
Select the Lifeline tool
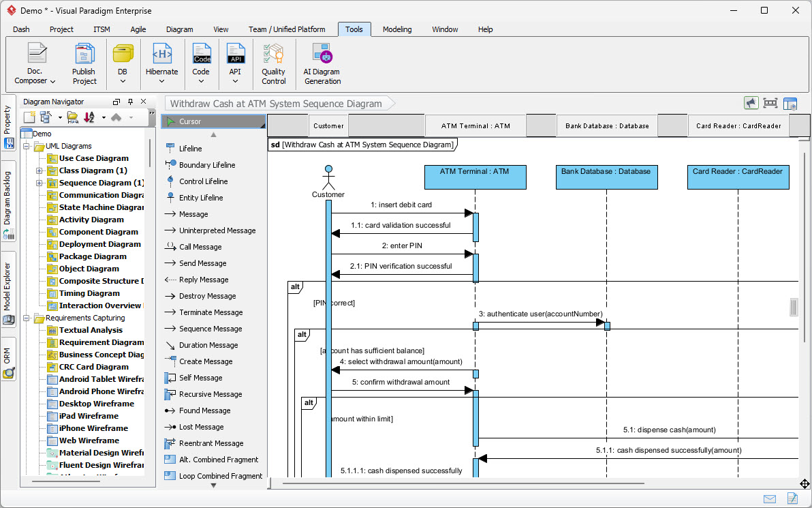pos(213,148)
